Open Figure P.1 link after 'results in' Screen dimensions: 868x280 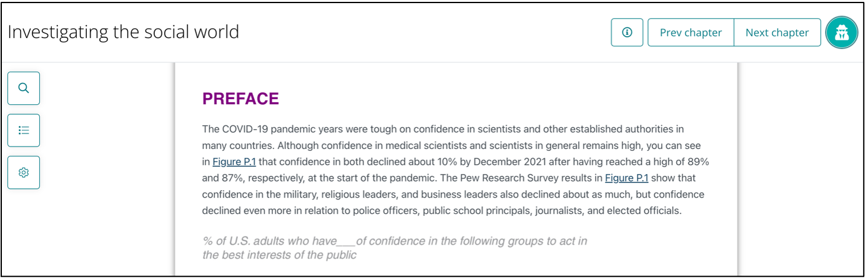coord(626,178)
